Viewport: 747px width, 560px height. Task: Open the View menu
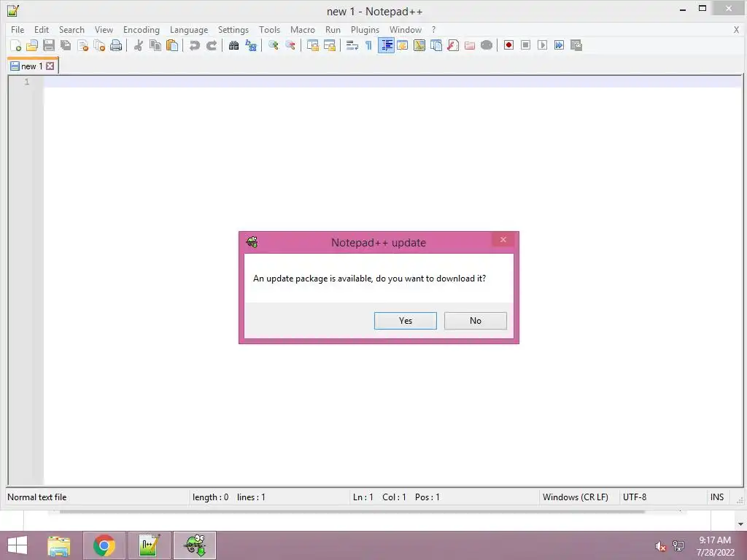(x=104, y=29)
